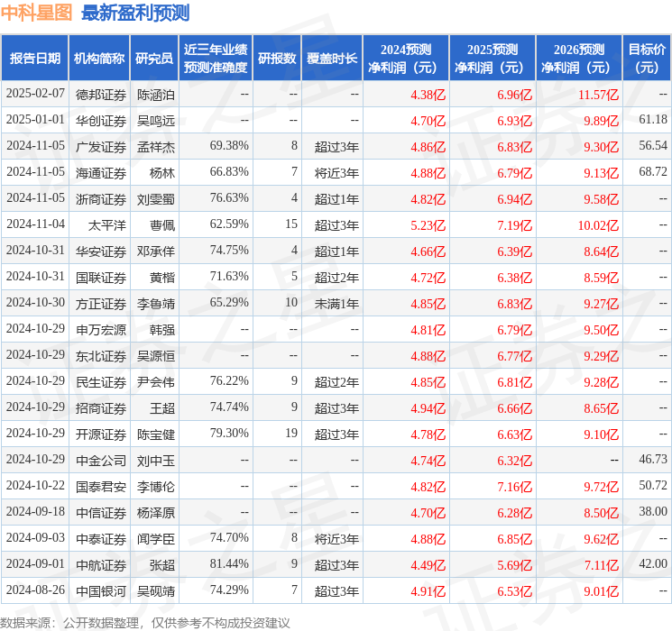The height and width of the screenshot is (631, 672).
Task: Click the 广发证券 institution cell
Action: pyautogui.click(x=101, y=147)
